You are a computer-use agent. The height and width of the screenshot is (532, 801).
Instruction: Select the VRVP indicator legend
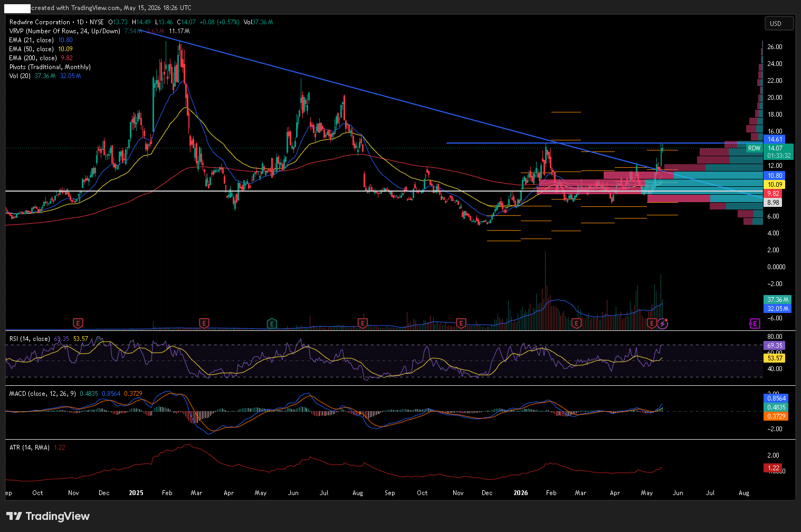coord(65,31)
